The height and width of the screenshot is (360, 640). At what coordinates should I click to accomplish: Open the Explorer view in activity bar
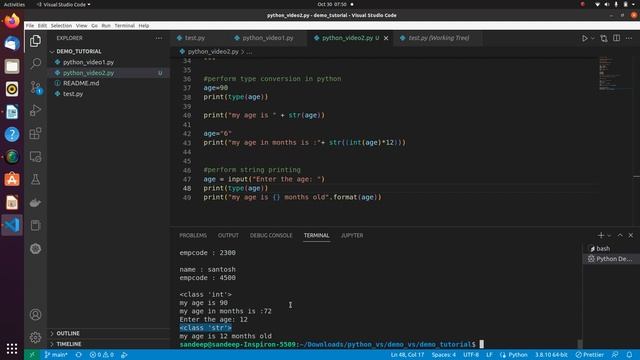(36, 41)
